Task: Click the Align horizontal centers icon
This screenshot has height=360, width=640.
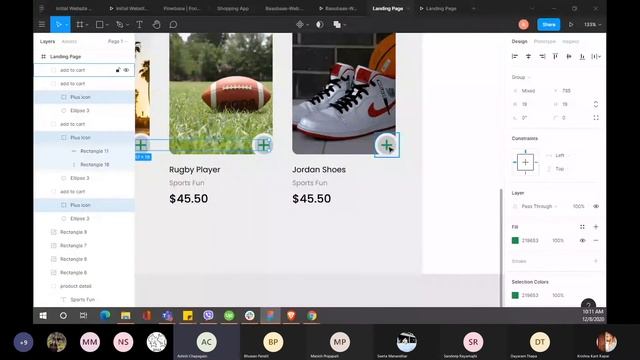Action: 528,56
